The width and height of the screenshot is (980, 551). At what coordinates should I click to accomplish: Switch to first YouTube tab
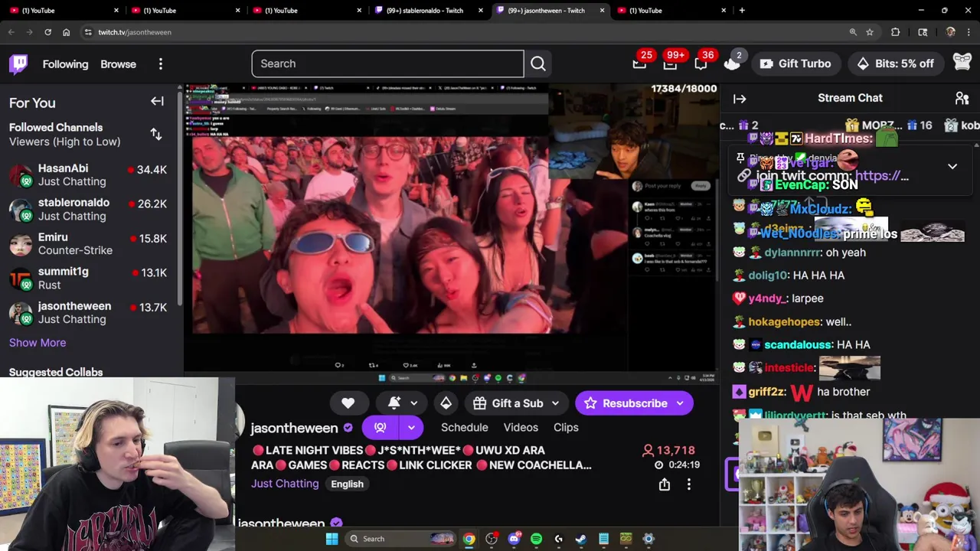tap(63, 11)
